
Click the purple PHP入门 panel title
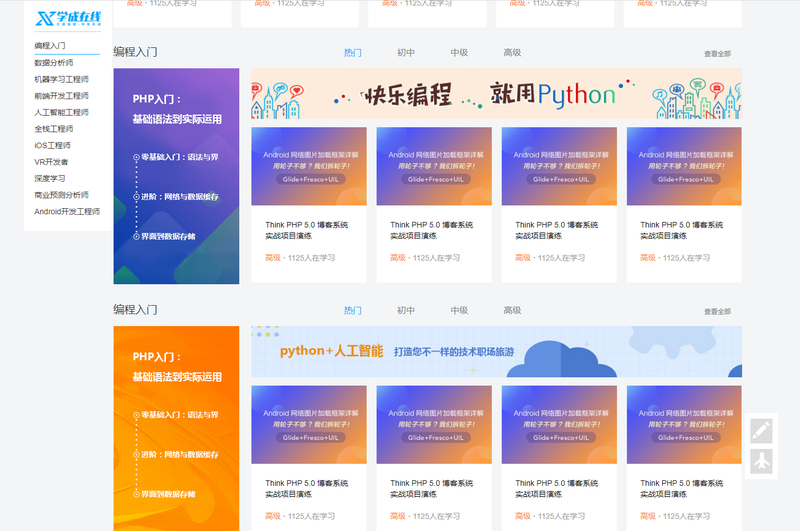point(177,109)
